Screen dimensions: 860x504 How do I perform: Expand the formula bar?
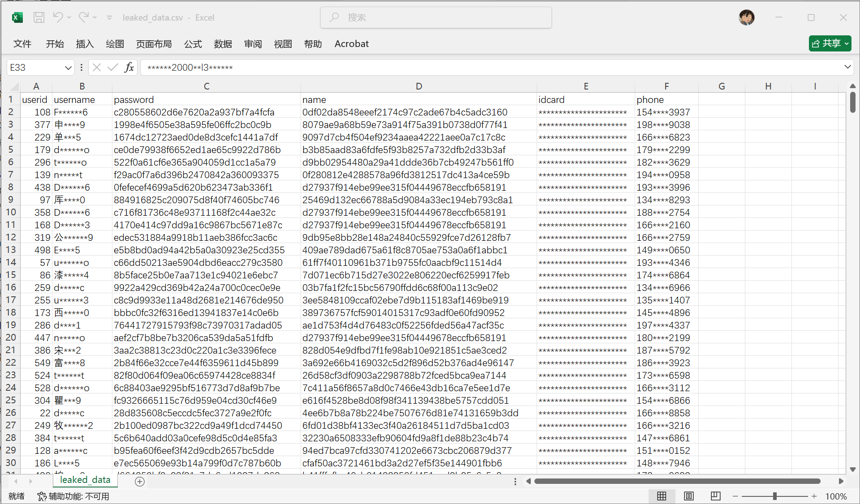pos(847,67)
